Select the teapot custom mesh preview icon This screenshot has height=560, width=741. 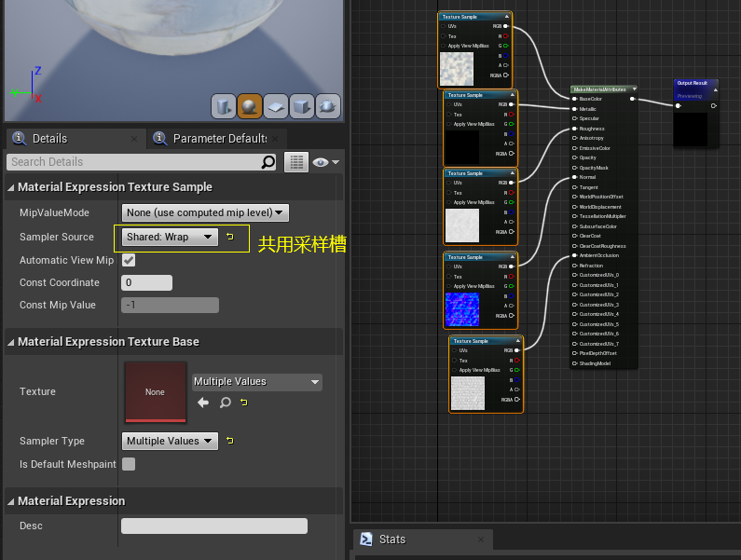(x=328, y=106)
